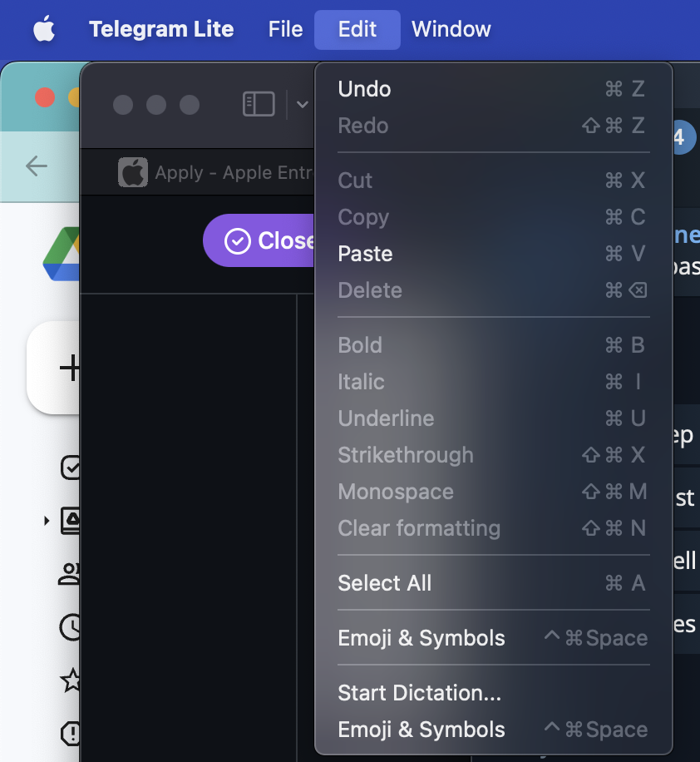Expand the disclosure triangle beside the photos icon
The width and height of the screenshot is (700, 762).
coord(45,520)
